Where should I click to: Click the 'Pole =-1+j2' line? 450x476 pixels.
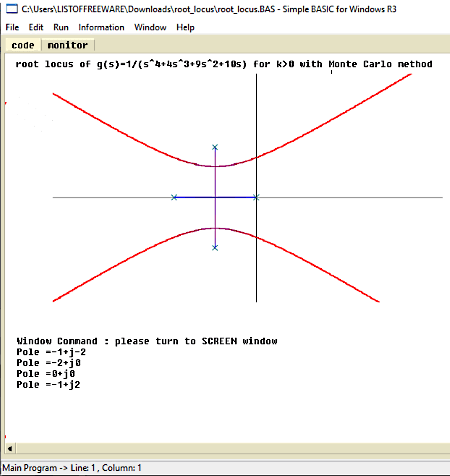pos(48,385)
